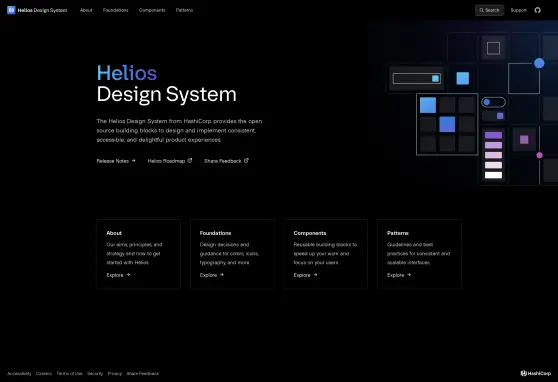
Task: Click Explore in the Foundations card
Action: click(x=212, y=275)
